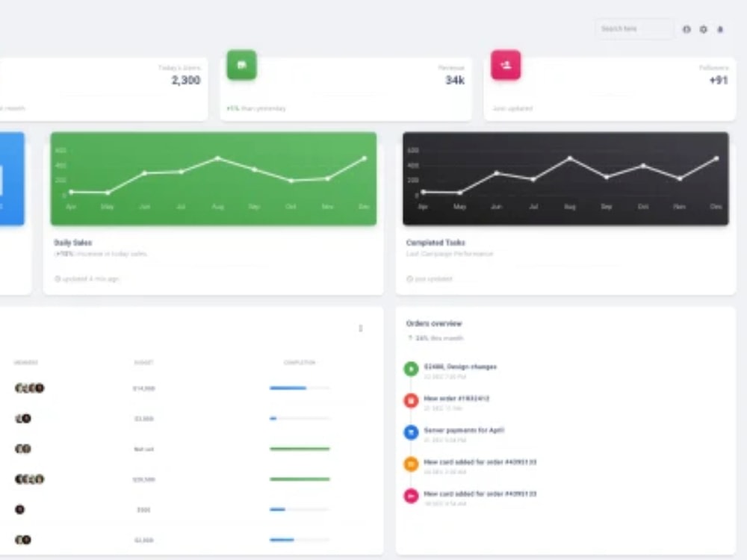Open the notifications bell icon
Image resolution: width=747 pixels, height=560 pixels.
coord(720,29)
